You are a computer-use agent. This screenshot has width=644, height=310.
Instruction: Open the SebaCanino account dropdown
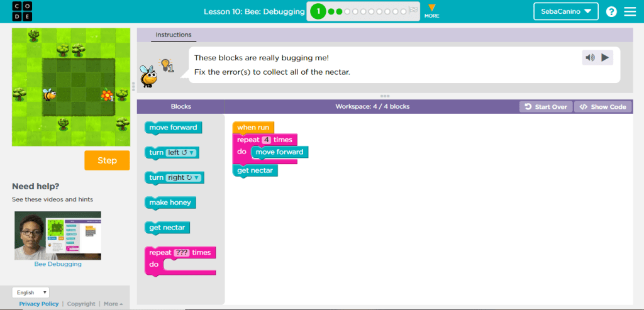pyautogui.click(x=566, y=11)
